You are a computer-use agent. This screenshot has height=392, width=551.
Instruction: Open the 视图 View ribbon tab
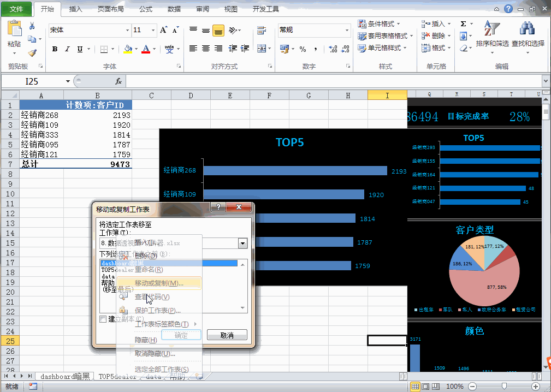[x=231, y=9]
